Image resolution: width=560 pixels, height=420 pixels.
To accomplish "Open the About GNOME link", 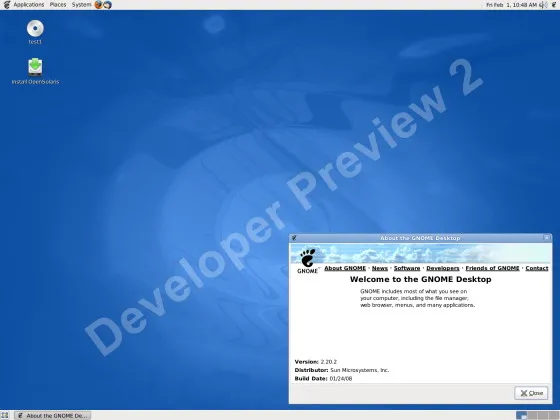I will point(345,268).
